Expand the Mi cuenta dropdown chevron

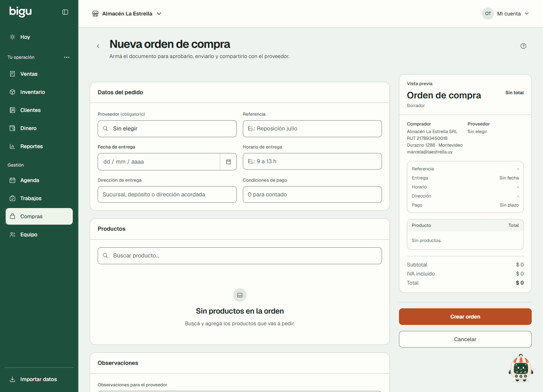[527, 14]
